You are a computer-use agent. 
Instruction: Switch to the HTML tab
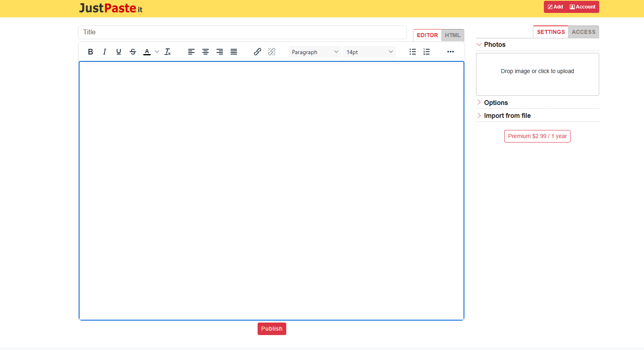(453, 35)
